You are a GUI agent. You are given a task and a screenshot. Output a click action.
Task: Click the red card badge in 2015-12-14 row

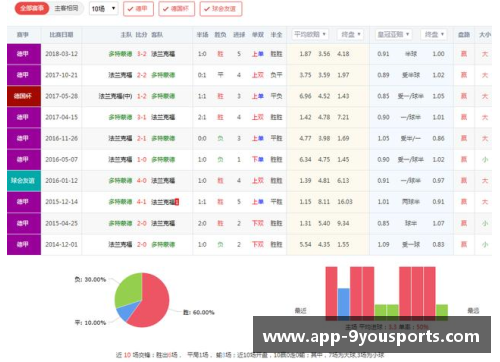(177, 202)
